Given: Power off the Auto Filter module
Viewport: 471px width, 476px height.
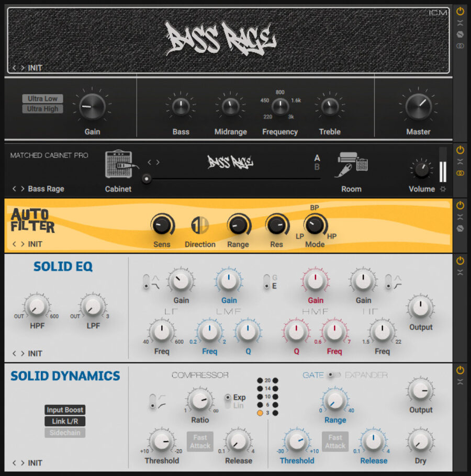Looking at the screenshot, I should click(x=459, y=205).
